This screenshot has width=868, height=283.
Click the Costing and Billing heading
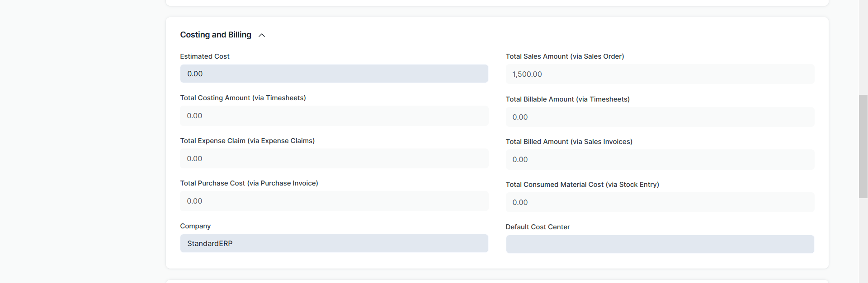[x=216, y=35]
